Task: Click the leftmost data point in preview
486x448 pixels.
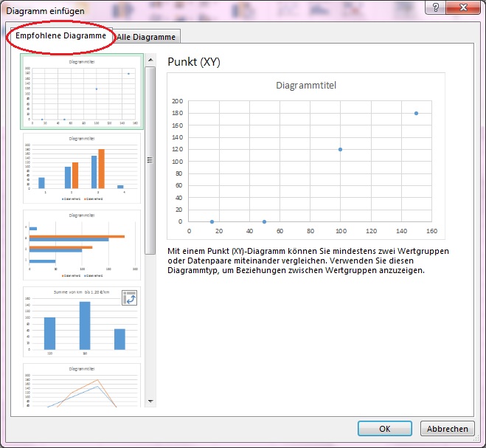Action: tap(212, 221)
